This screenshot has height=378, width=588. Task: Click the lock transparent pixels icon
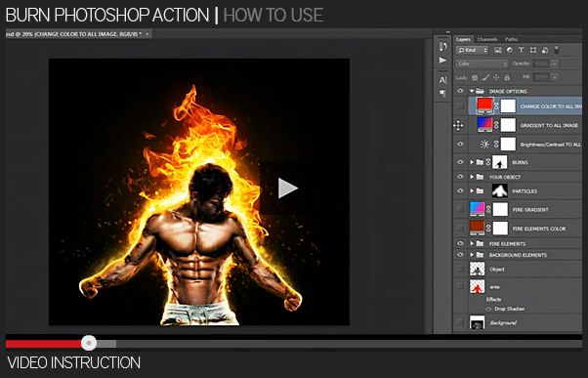click(475, 77)
